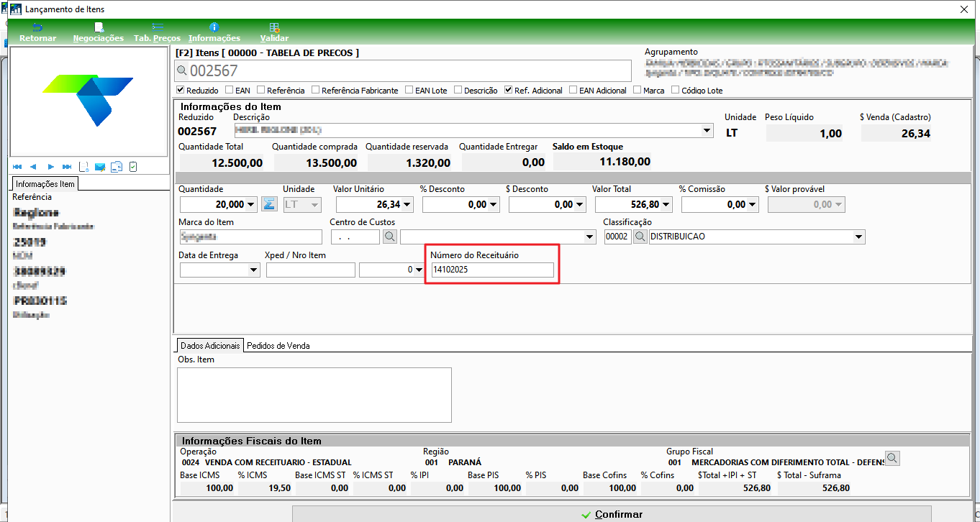
Task: Open the Data de Entrega date dropdown
Action: pos(253,270)
